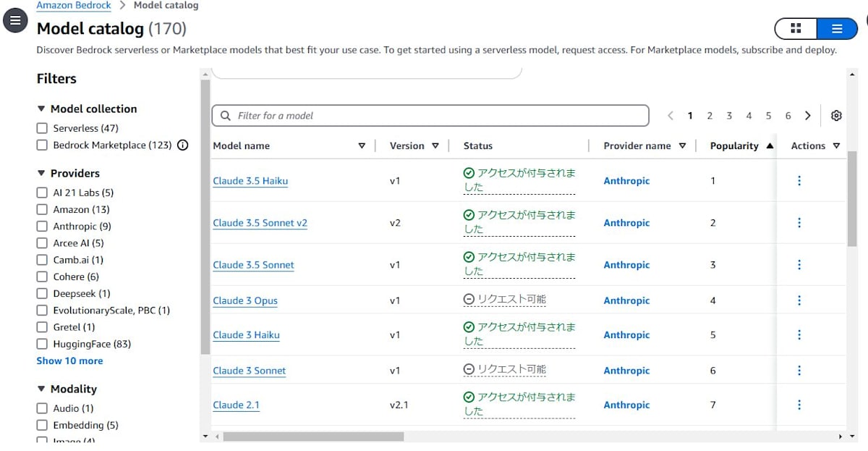Viewport: 868px width, 451px height.
Task: Open actions menu for Claude 3 Haiku
Action: tap(799, 335)
